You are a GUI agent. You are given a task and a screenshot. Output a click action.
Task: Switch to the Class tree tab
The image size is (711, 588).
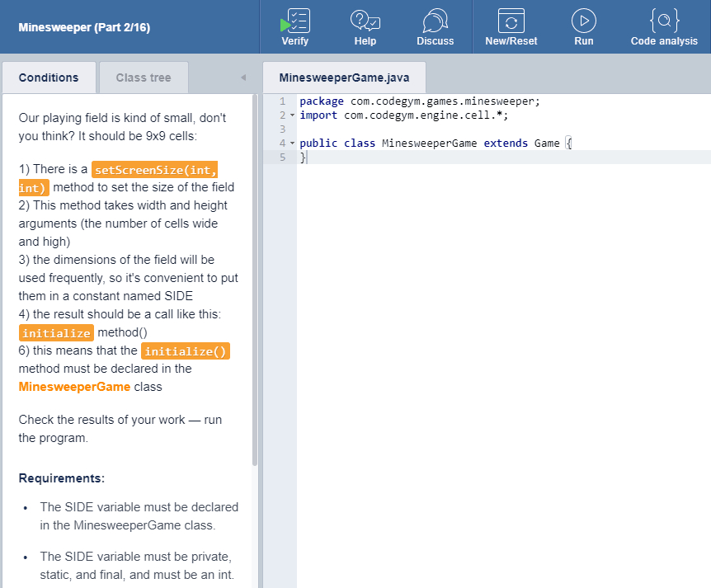pyautogui.click(x=144, y=78)
